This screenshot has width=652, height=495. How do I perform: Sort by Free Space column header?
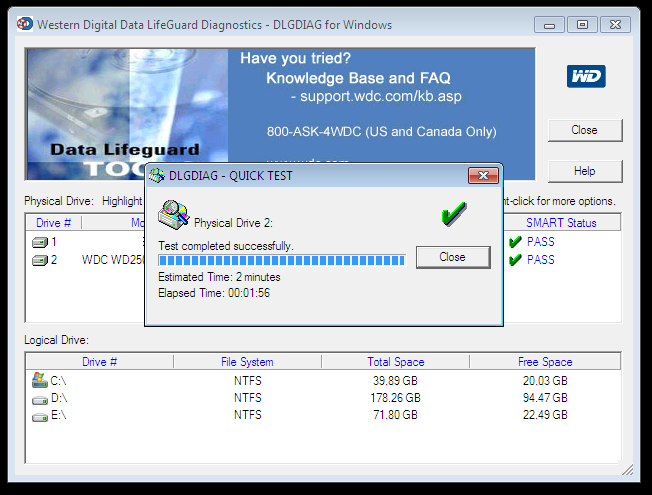pos(545,362)
